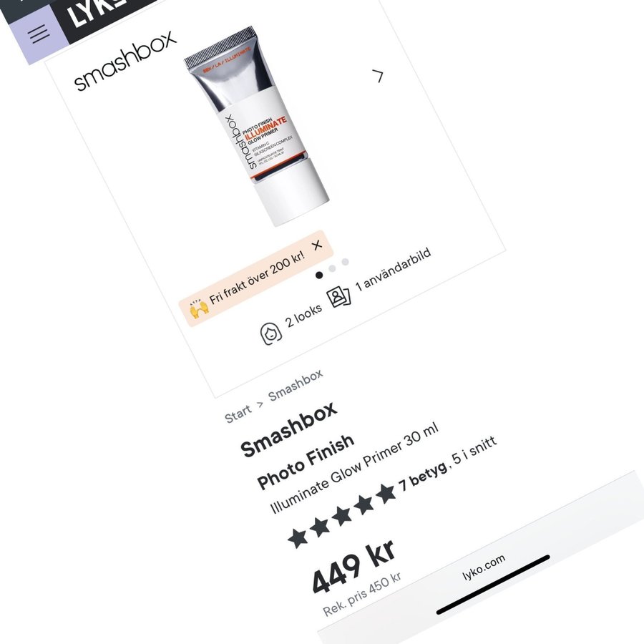Click the fifth rating star
The image size is (644, 644).
pyautogui.click(x=386, y=493)
